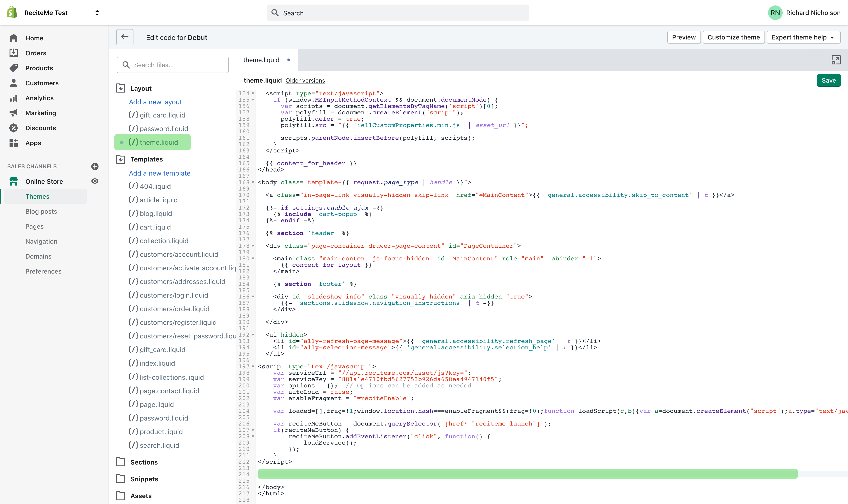View online store via eye icon
This screenshot has height=504, width=848.
(95, 181)
